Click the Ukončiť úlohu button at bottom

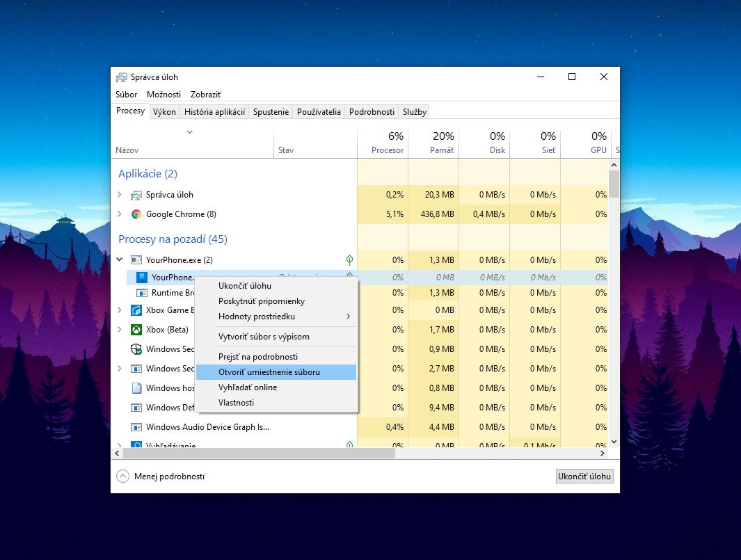[584, 477]
